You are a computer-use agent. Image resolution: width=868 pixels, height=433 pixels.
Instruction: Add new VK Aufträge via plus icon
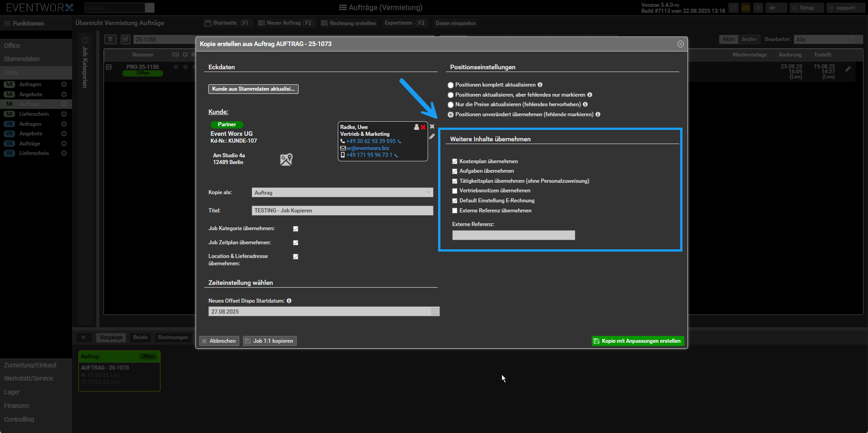(64, 144)
